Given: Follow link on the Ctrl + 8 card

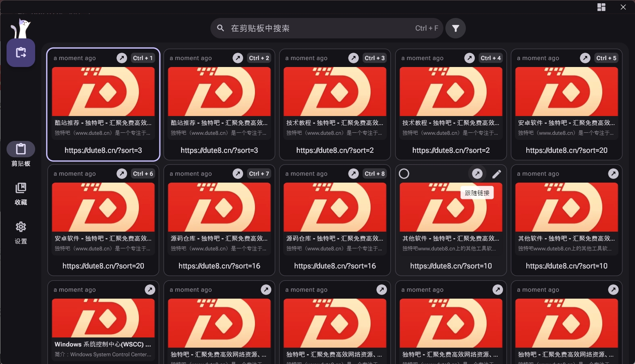Looking at the screenshot, I should 353,174.
